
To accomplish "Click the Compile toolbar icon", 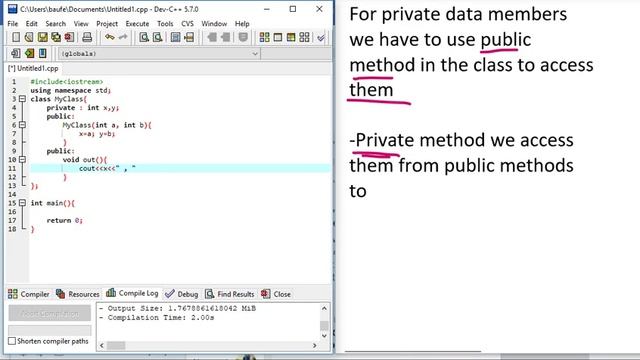I will pos(264,38).
